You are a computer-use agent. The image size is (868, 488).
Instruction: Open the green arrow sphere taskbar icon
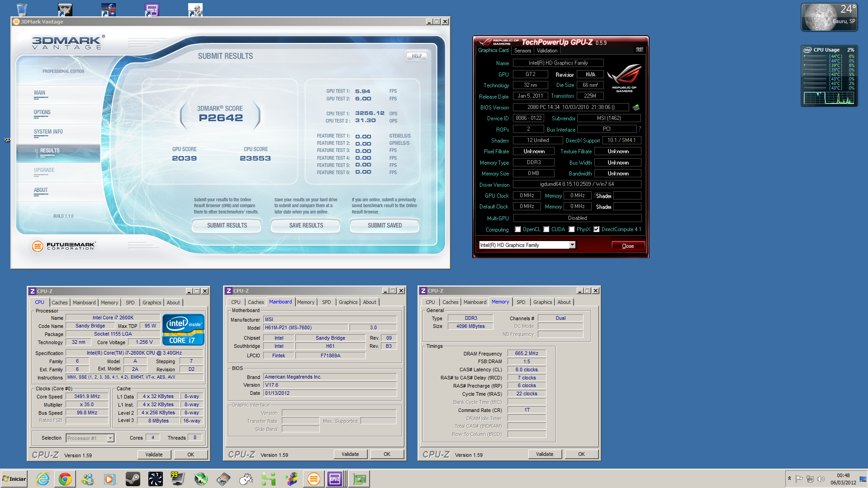tap(200, 479)
